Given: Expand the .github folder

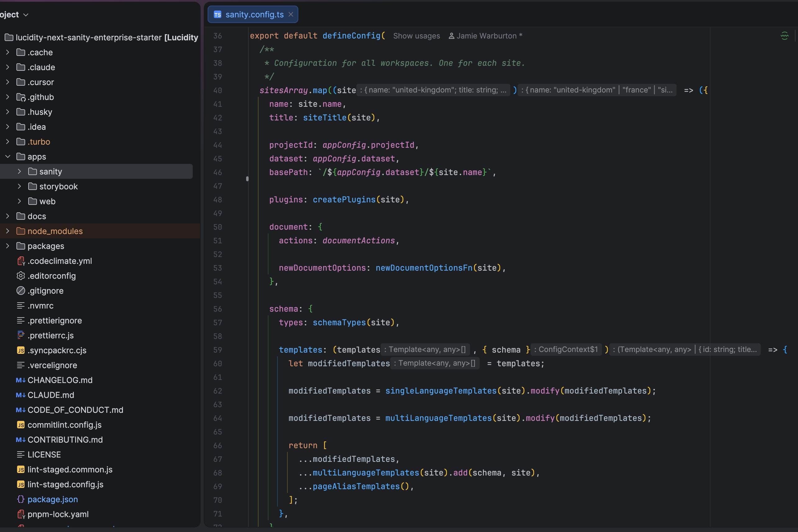Looking at the screenshot, I should click(x=7, y=97).
